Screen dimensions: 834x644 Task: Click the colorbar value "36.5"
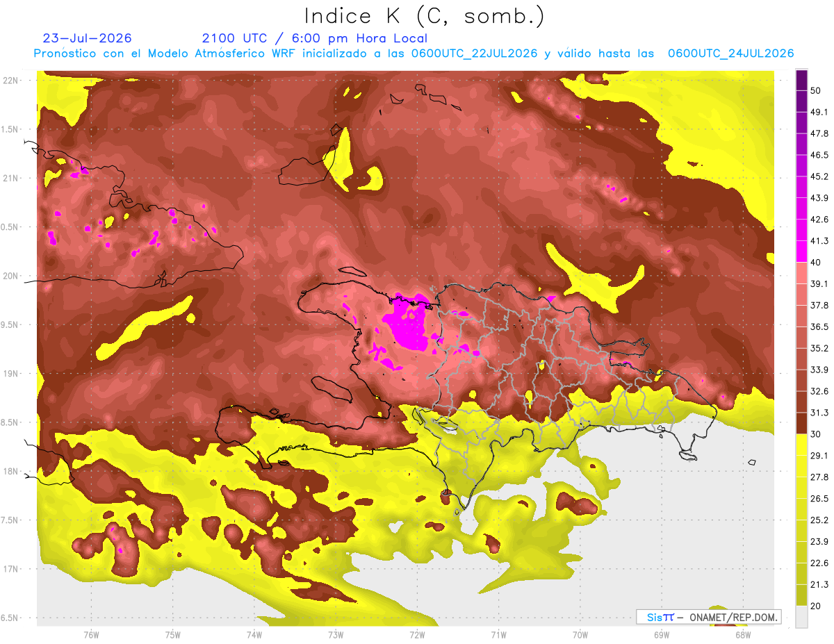[819, 327]
